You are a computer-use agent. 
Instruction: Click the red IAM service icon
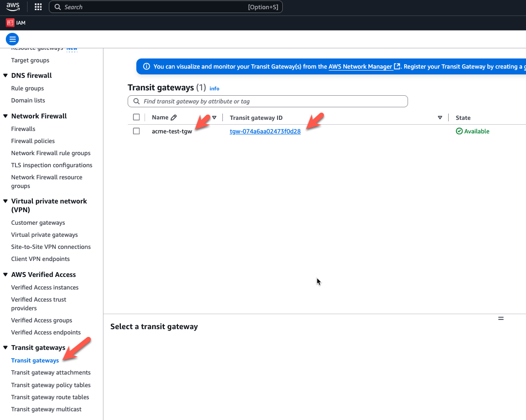coord(10,22)
